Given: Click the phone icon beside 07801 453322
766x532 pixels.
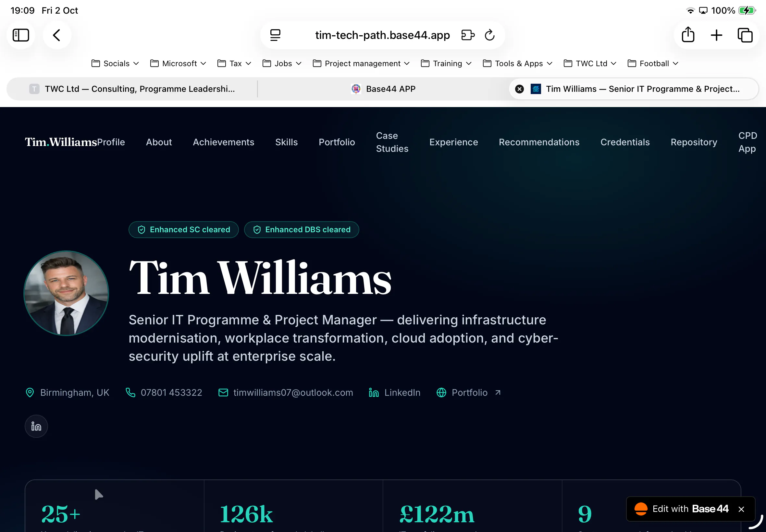Looking at the screenshot, I should coord(130,392).
